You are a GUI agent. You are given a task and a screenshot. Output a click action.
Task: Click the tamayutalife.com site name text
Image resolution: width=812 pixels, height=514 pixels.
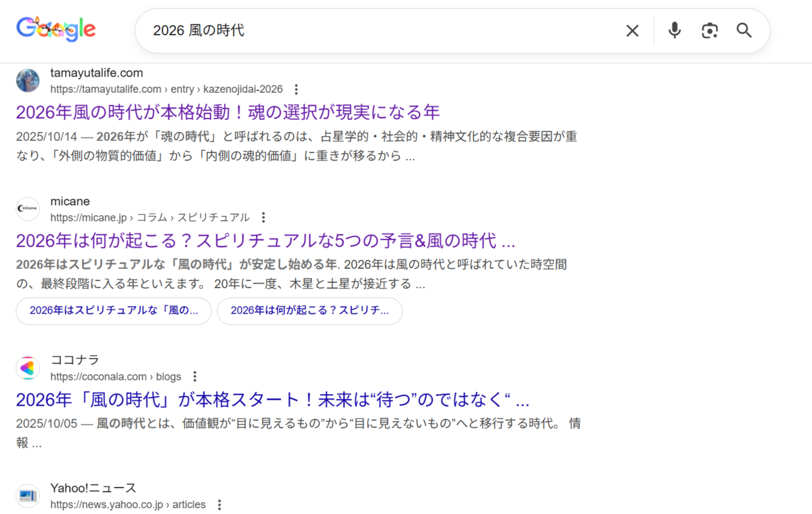pos(97,73)
